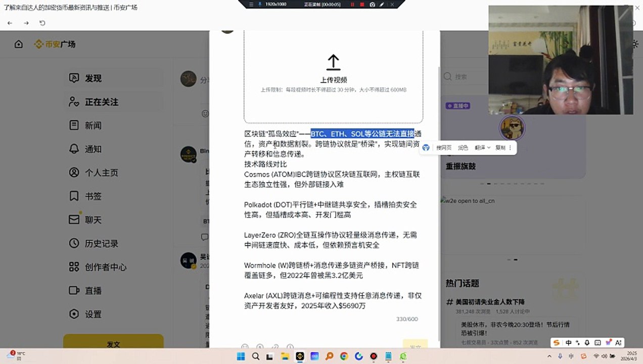The image size is (643, 364).
Task: Stop the screen recording with red square
Action: 362,4
